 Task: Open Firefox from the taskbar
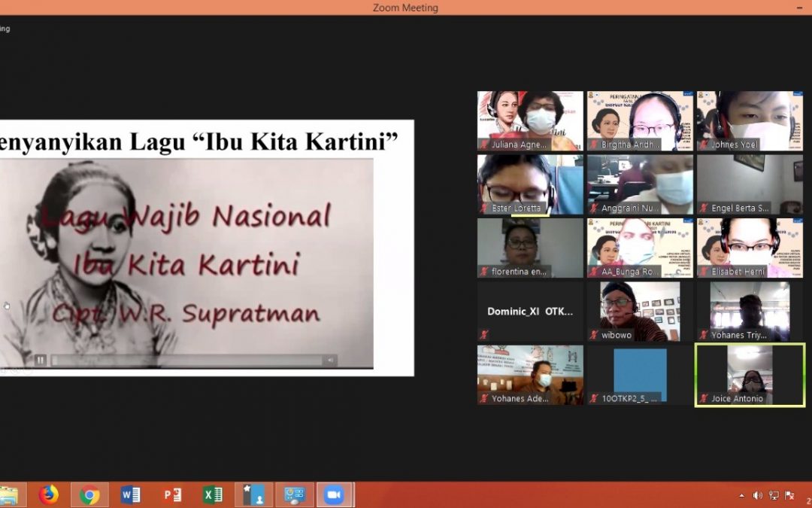[49, 494]
